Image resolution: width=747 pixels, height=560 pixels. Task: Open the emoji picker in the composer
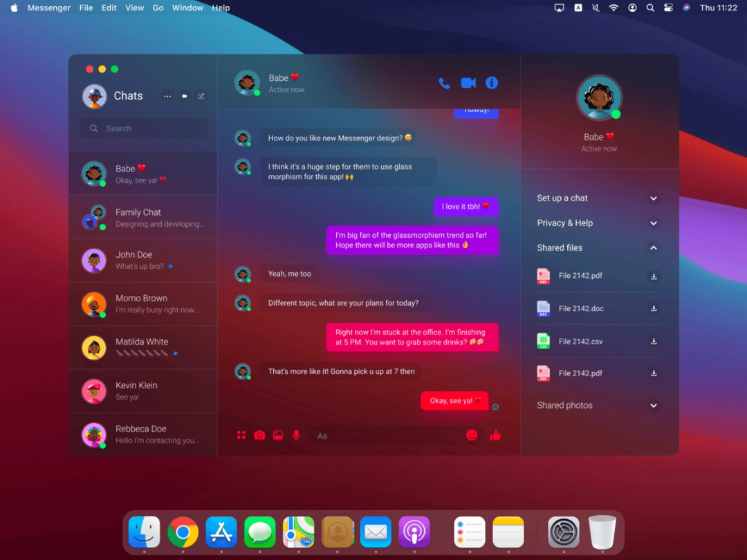[x=472, y=436]
